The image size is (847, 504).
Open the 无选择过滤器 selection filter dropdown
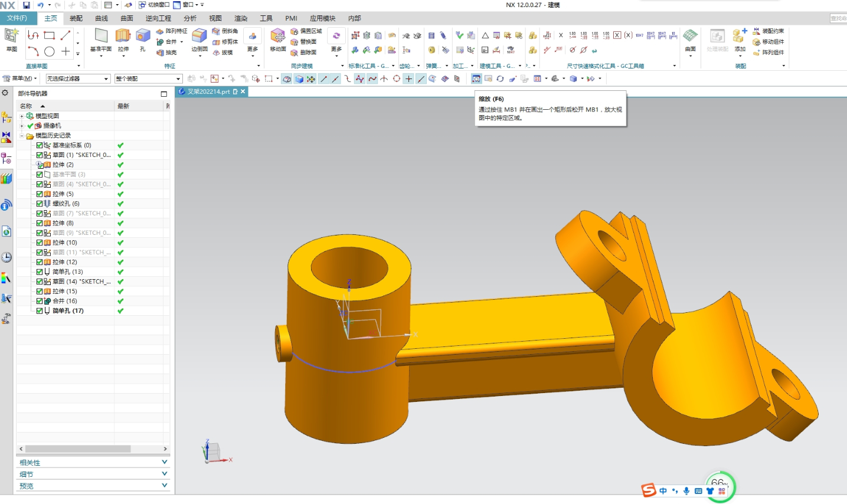[x=78, y=78]
